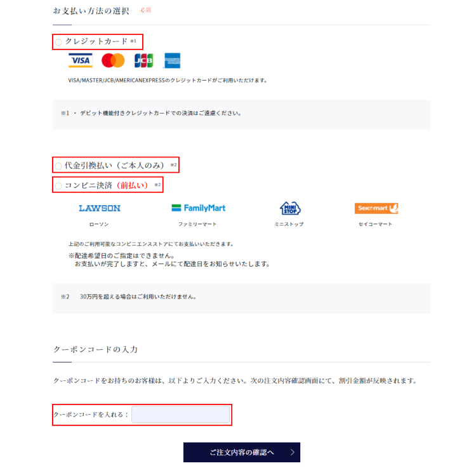Click the ご注文内容の確認へ button
This screenshot has width=476, height=468.
tap(242, 452)
